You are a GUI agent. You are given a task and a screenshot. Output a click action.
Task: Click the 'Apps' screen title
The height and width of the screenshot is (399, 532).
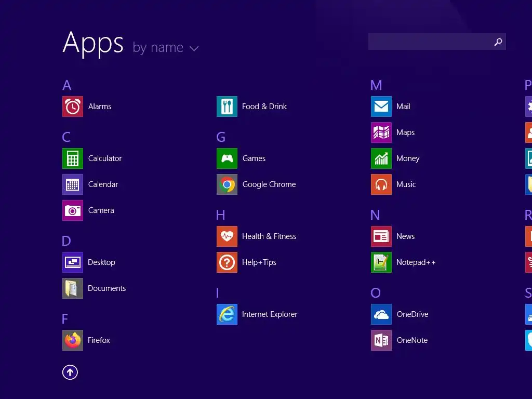(x=94, y=44)
